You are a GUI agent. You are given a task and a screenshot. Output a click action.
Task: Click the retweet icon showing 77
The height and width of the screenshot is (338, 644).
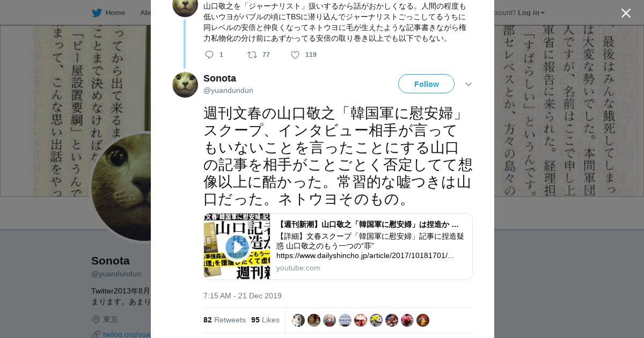(x=252, y=55)
